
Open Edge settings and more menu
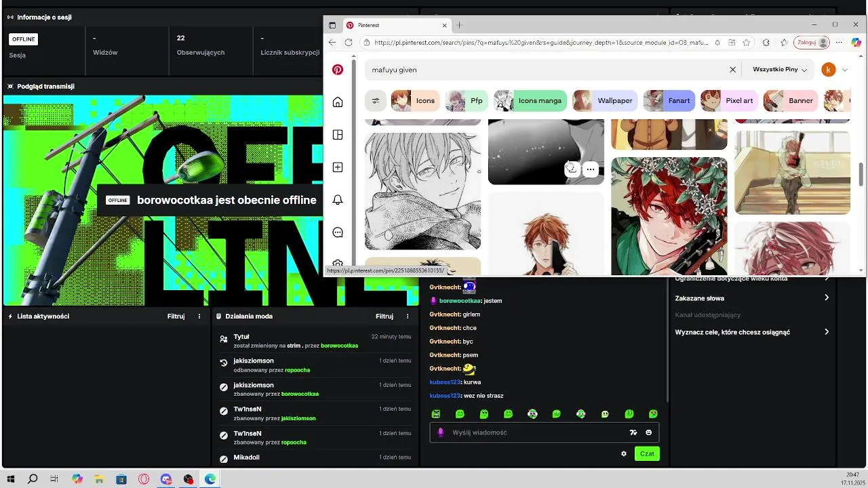point(839,42)
